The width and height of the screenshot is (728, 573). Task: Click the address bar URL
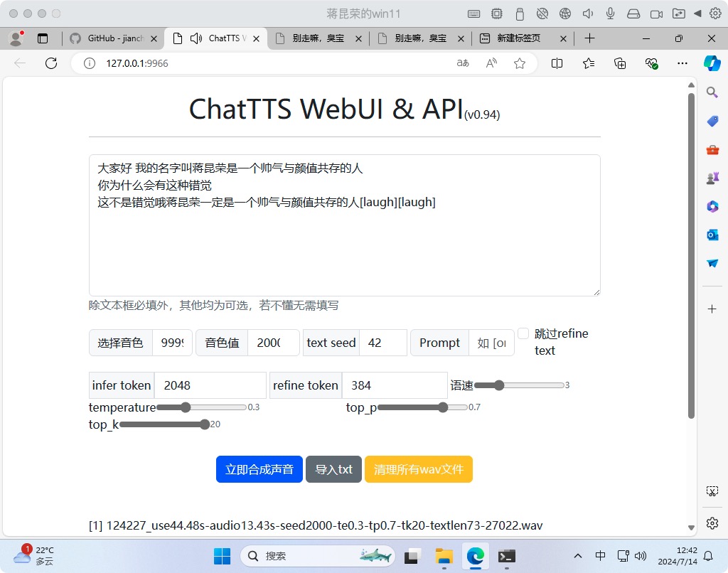coord(137,63)
